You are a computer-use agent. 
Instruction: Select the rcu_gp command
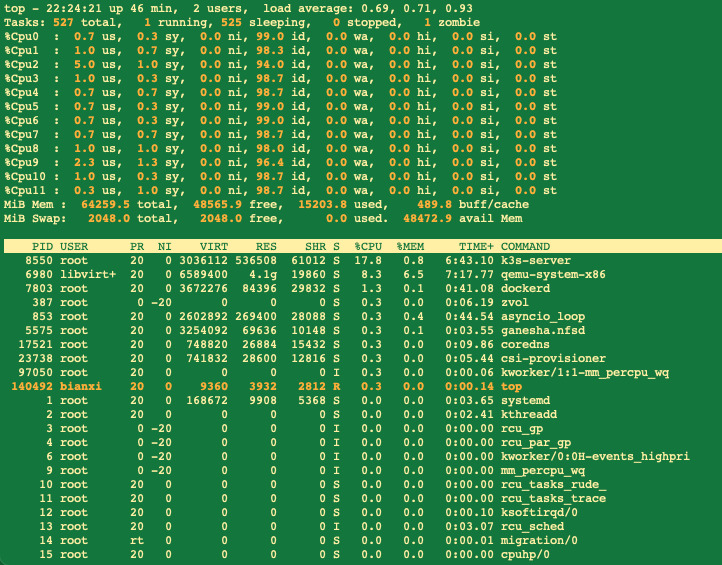point(522,429)
